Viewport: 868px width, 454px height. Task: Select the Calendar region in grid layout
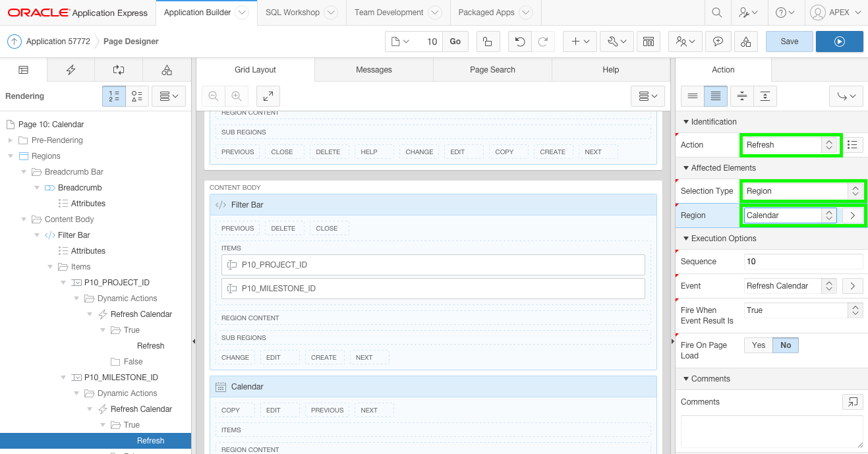click(434, 387)
